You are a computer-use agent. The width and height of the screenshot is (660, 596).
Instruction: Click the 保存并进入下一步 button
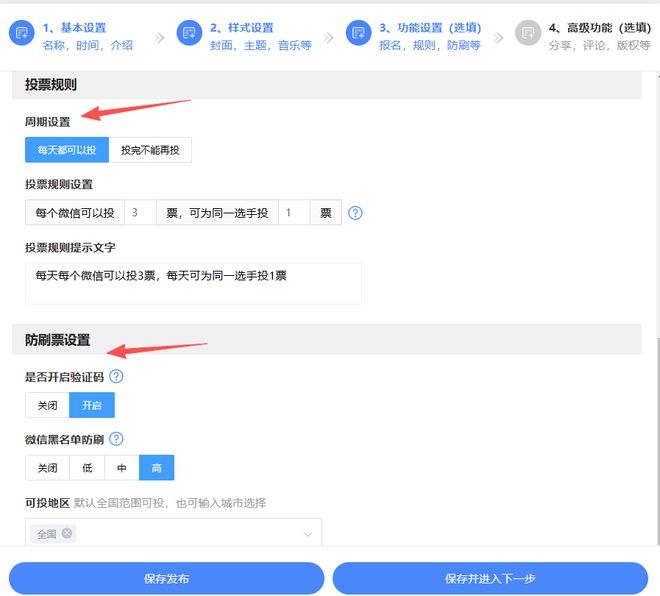pos(490,578)
